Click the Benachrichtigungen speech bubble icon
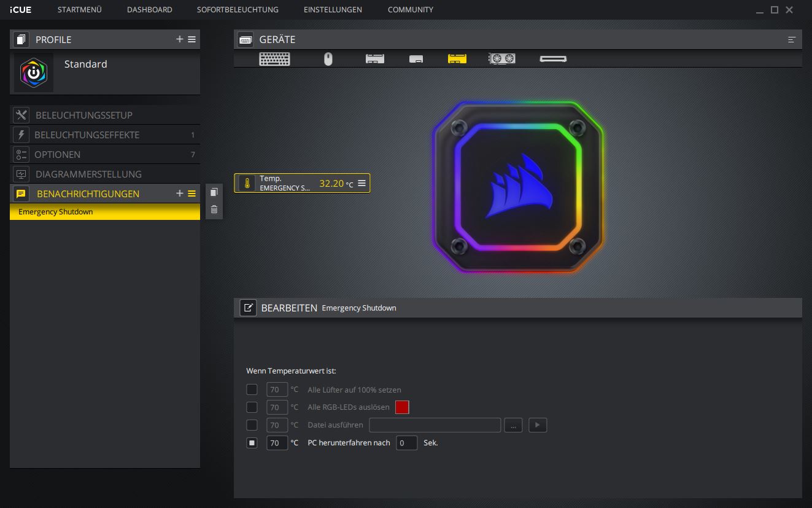The height and width of the screenshot is (508, 812). point(21,193)
